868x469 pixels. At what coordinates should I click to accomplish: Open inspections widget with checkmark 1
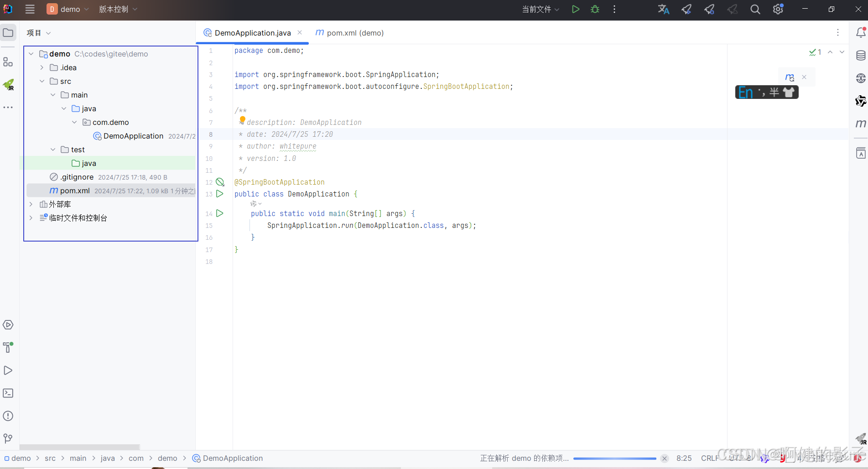(x=815, y=52)
